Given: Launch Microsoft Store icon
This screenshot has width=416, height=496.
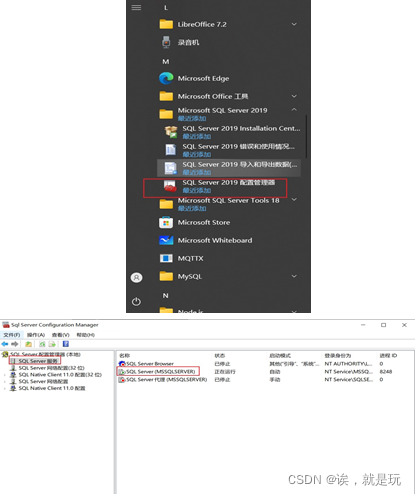Looking at the screenshot, I should 166,222.
